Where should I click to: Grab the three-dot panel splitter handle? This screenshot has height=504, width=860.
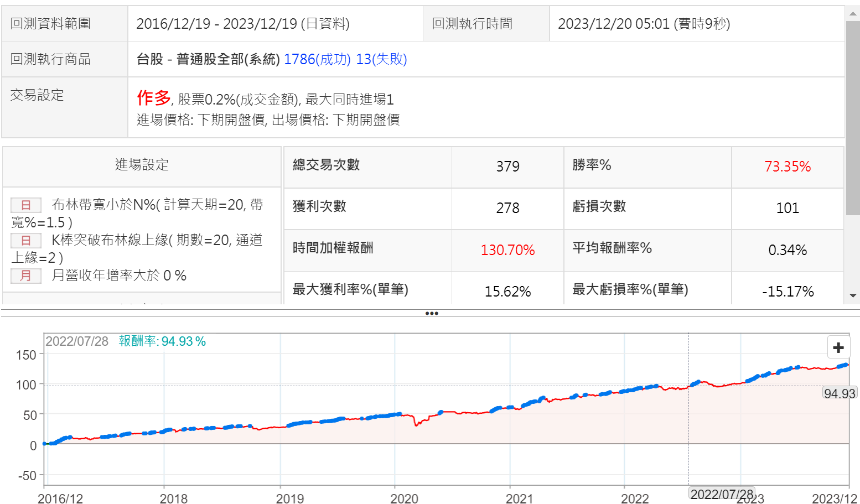pos(432,313)
